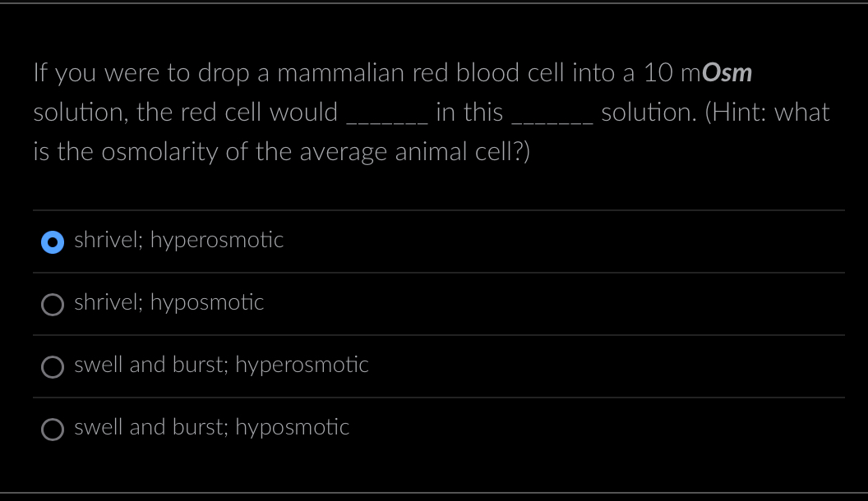
Task: Click the divider line above answer choices
Action: click(x=438, y=210)
